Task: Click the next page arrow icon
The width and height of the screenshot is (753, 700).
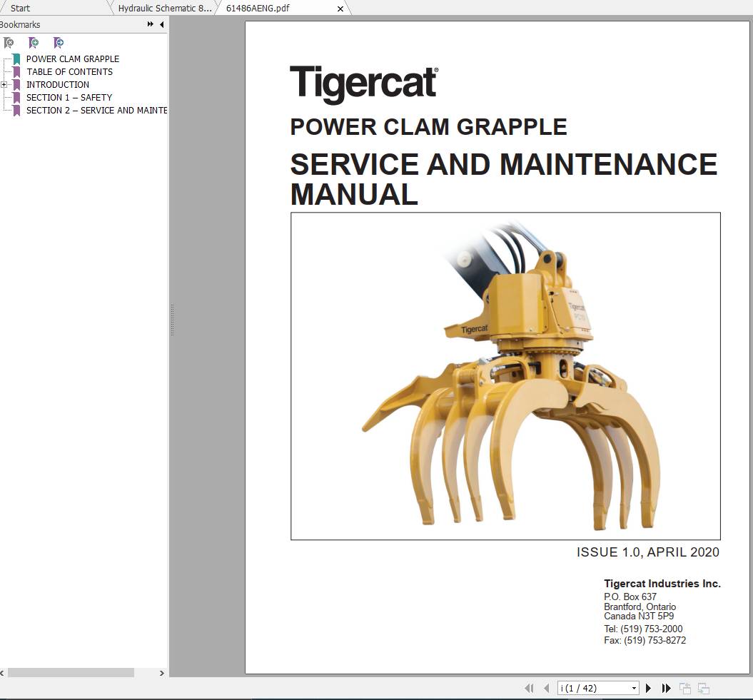Action: coord(648,688)
